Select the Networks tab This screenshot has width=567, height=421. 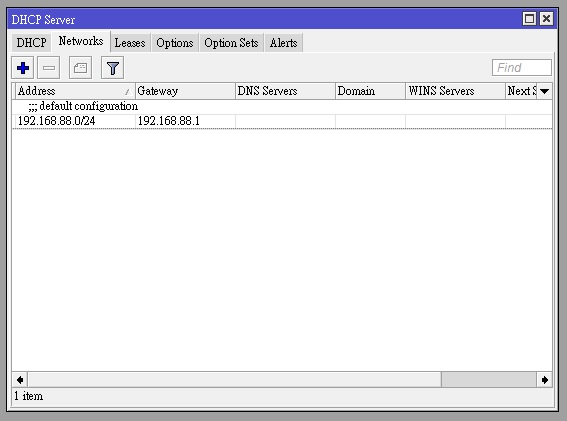click(x=81, y=41)
